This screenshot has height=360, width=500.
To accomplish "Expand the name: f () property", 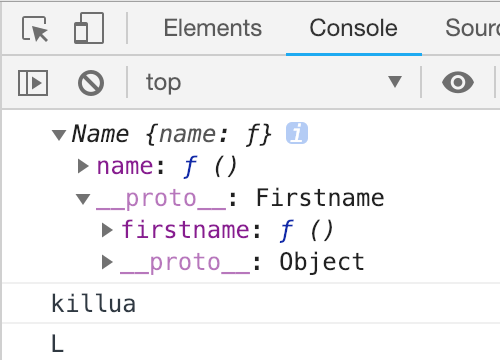I will [x=83, y=166].
